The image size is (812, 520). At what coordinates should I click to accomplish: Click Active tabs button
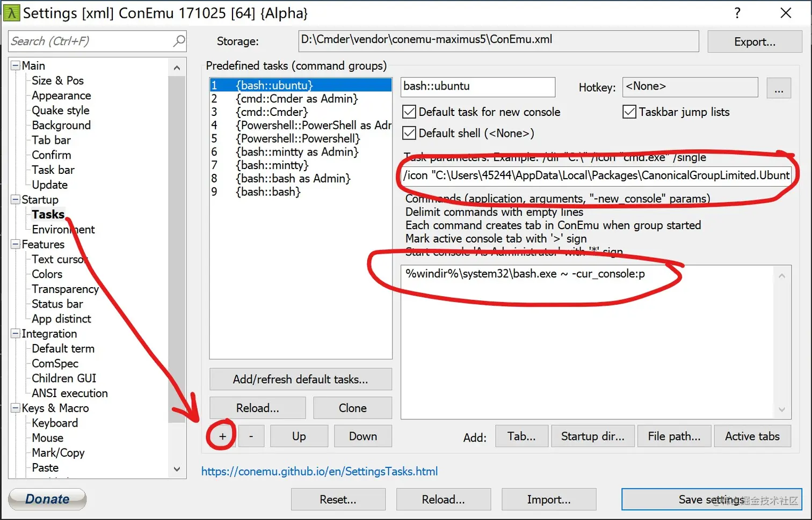(752, 436)
